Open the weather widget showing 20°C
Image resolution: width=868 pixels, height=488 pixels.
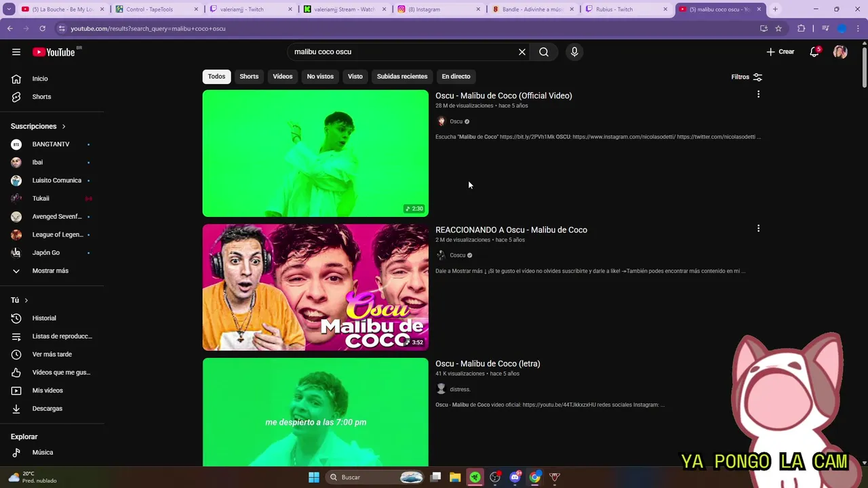(33, 477)
